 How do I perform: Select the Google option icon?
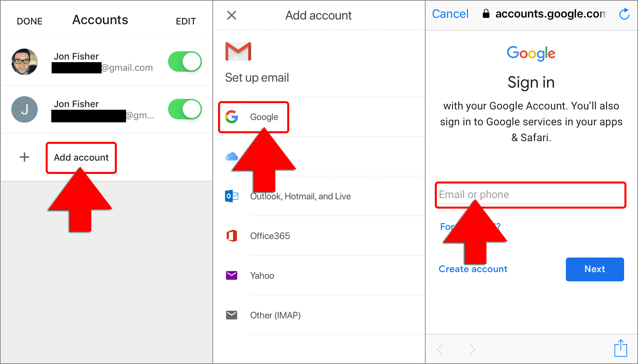pyautogui.click(x=231, y=116)
